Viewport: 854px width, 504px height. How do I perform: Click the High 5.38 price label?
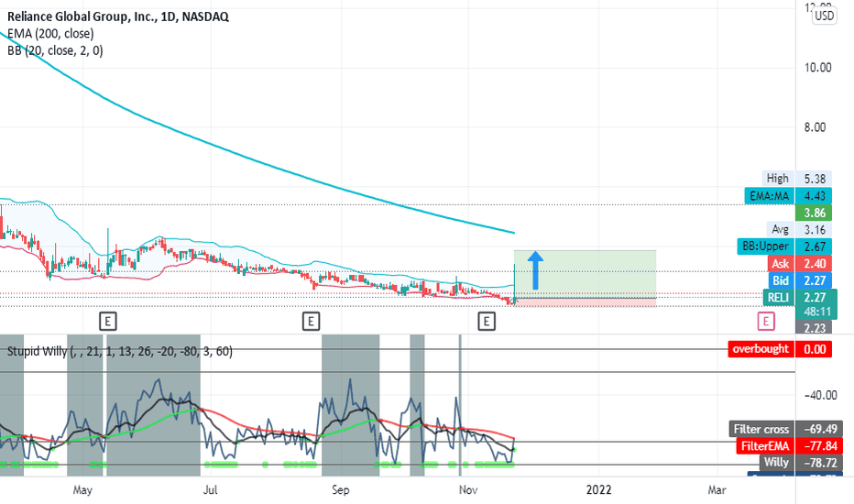point(797,178)
